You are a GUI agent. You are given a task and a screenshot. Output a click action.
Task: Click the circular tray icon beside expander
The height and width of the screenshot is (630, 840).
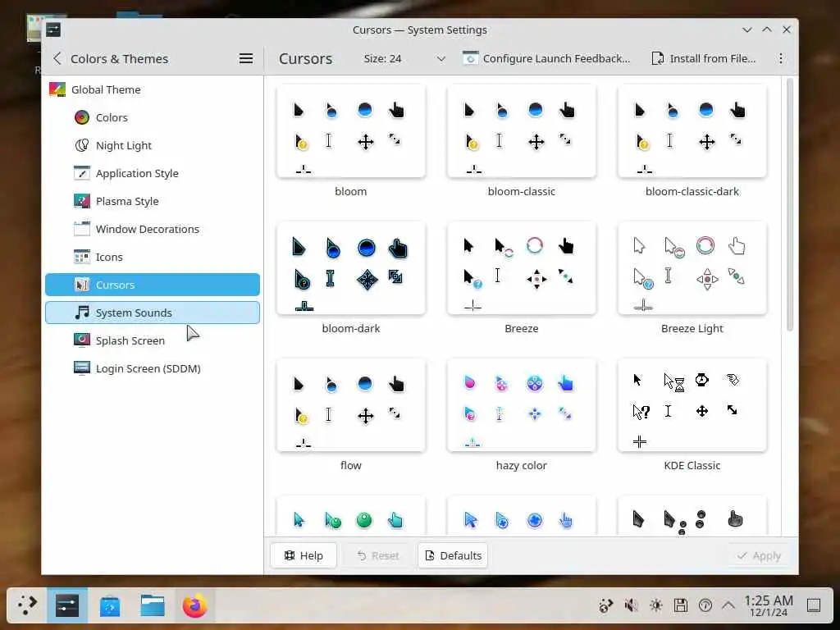pyautogui.click(x=705, y=605)
